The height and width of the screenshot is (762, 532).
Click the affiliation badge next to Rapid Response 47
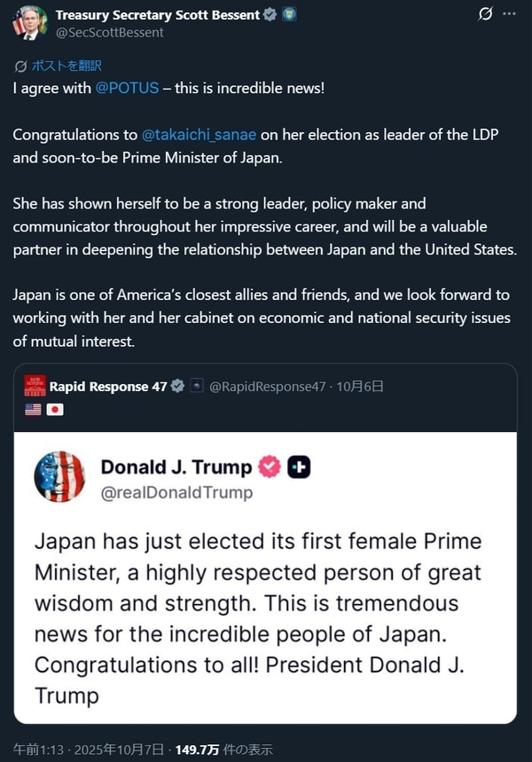(197, 387)
